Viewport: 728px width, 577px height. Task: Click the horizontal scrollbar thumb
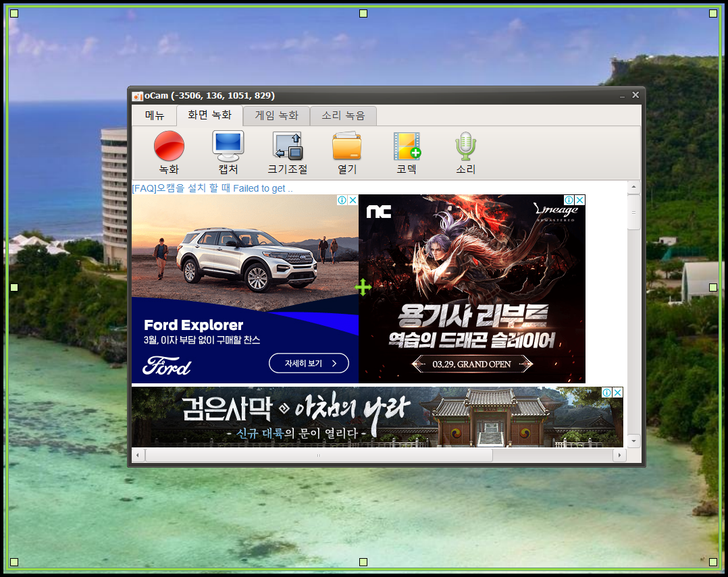click(319, 455)
